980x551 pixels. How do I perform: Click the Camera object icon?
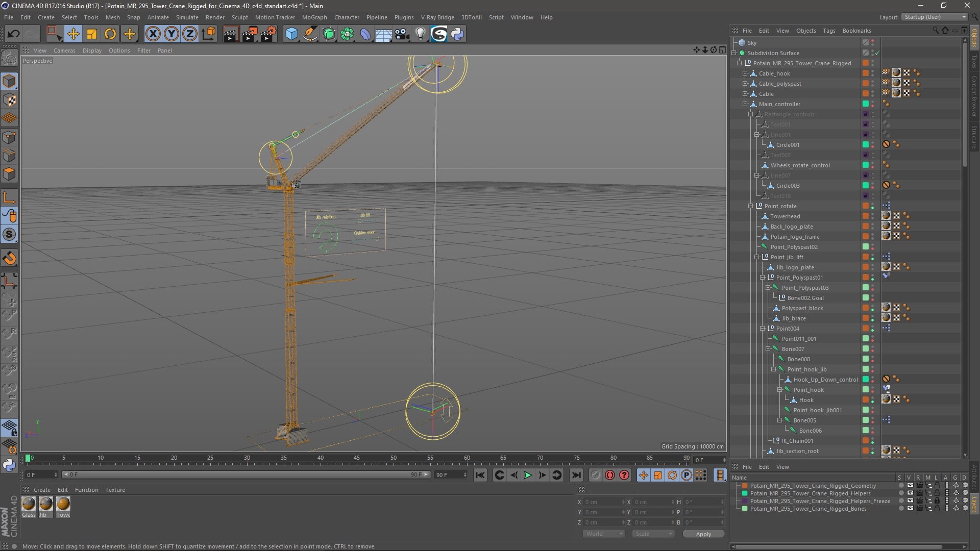coord(402,34)
